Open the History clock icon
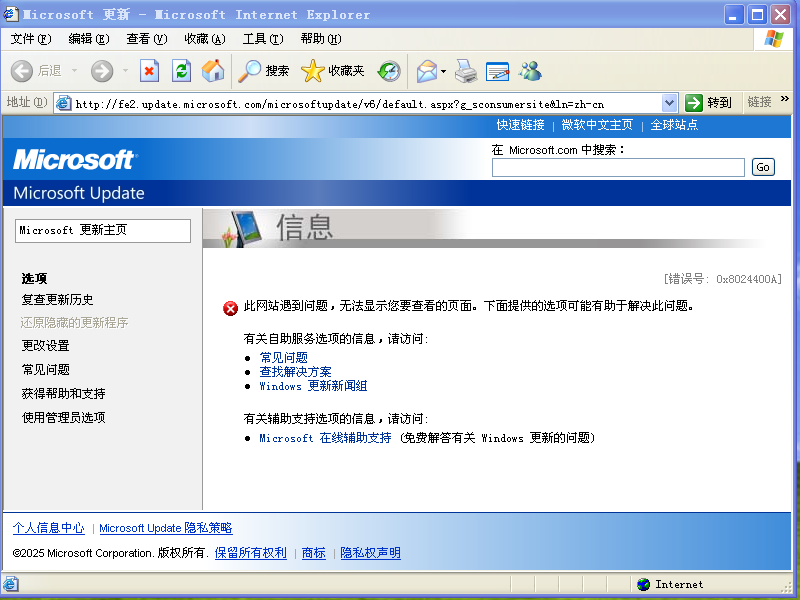Viewport: 800px width, 600px height. tap(389, 71)
